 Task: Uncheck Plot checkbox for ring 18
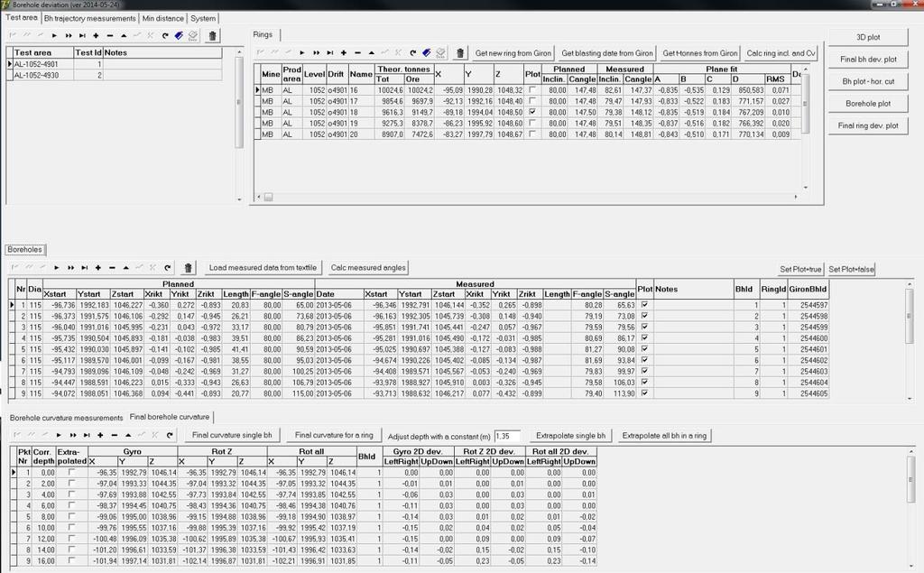coord(532,112)
